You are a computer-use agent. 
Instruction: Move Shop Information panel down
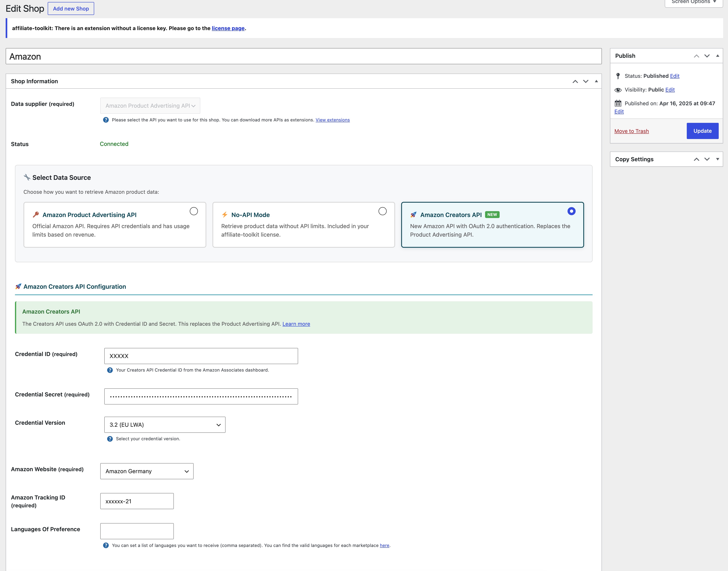click(586, 81)
